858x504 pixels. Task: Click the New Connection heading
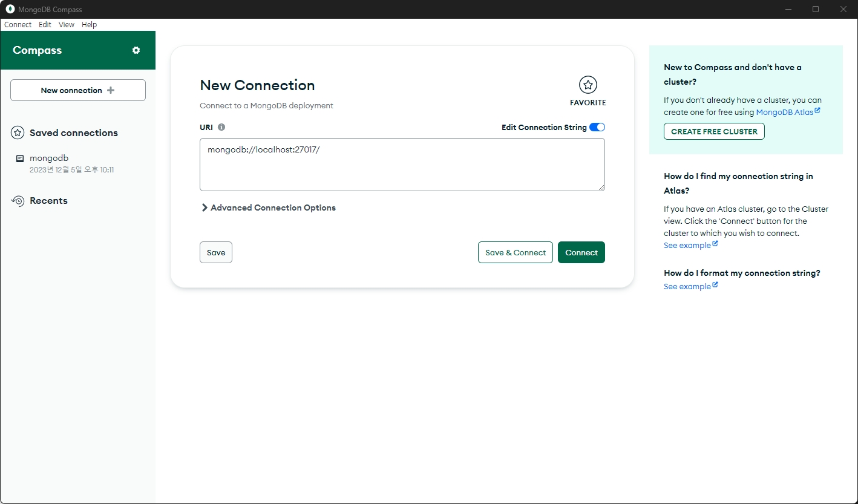point(257,85)
